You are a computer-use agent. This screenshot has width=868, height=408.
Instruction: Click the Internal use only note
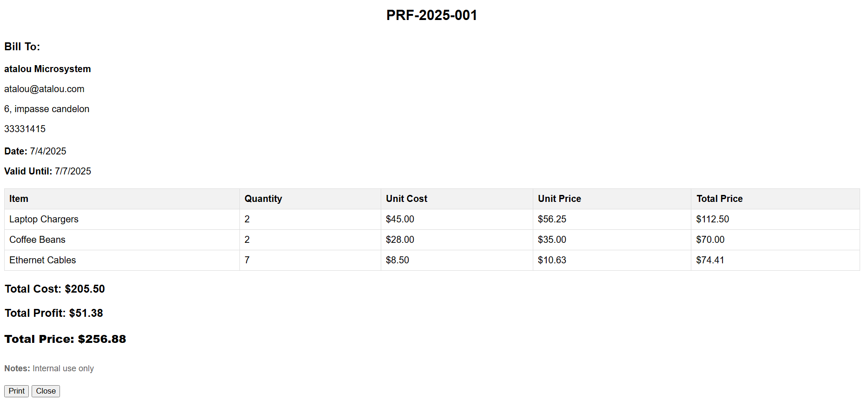point(63,368)
